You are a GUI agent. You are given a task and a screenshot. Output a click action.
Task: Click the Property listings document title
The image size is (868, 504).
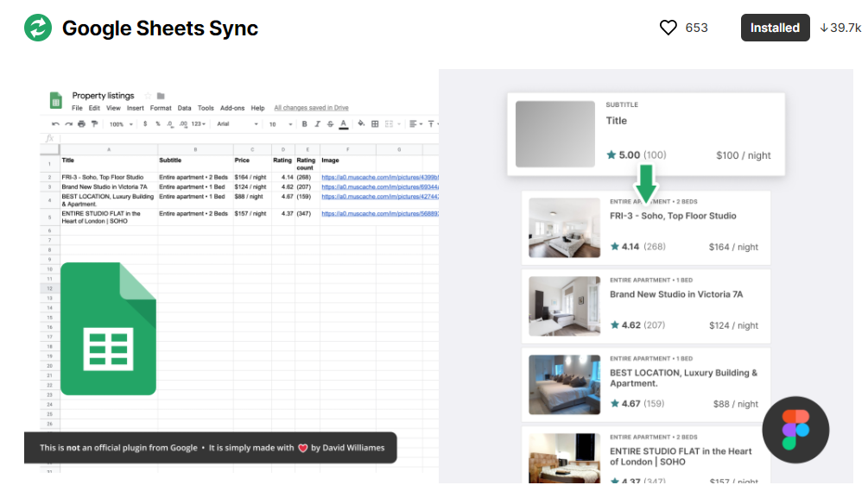pyautogui.click(x=103, y=95)
